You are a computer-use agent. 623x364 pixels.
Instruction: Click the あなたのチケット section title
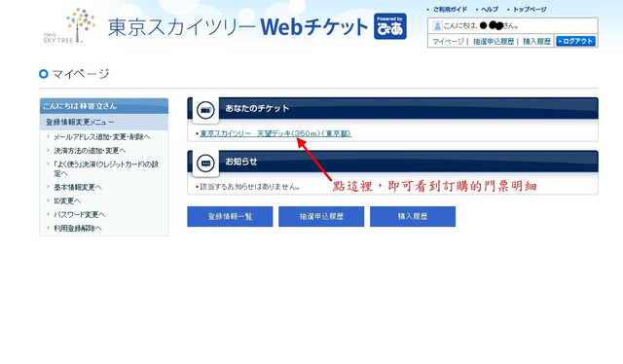[257, 108]
